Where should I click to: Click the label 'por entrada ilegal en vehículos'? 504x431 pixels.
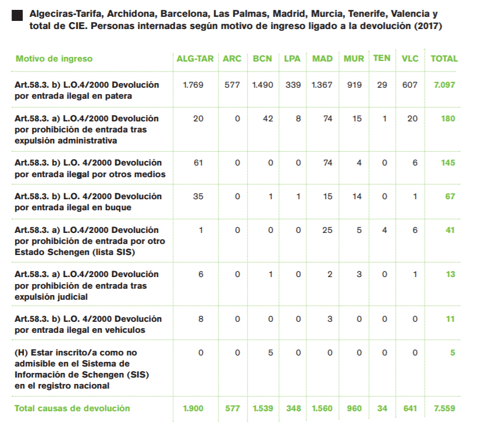tap(80, 330)
